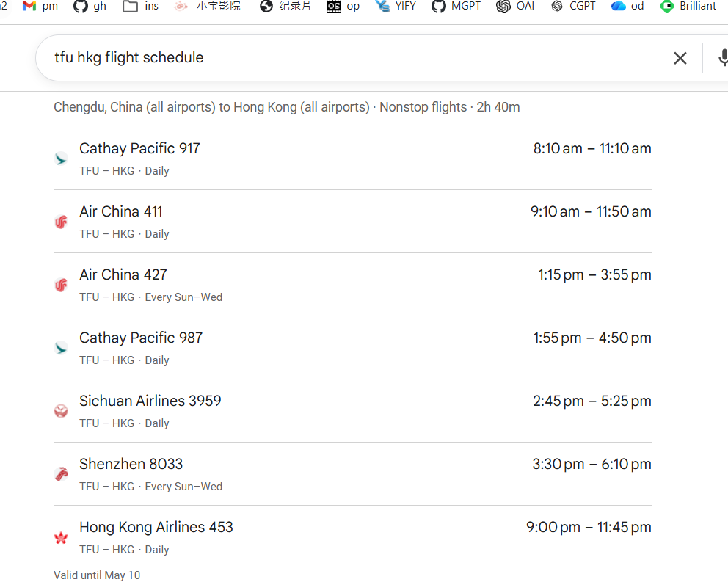Open the YIFY bookmark

click(x=395, y=6)
